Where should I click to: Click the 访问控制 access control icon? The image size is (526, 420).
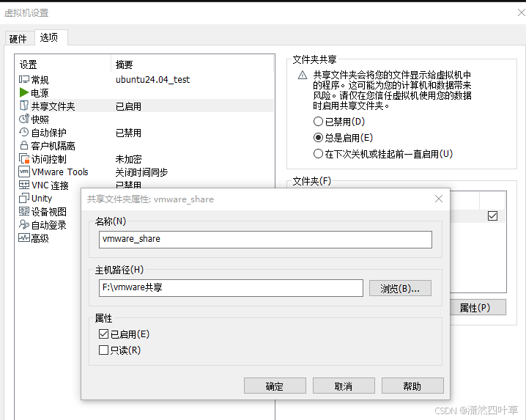(24, 158)
